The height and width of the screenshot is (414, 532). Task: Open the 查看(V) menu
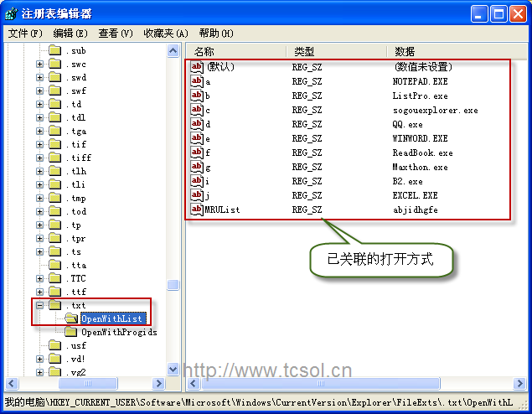point(116,34)
